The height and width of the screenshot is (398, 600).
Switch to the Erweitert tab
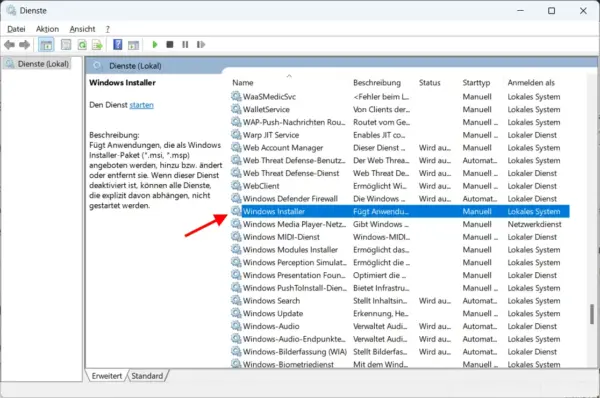coord(107,376)
